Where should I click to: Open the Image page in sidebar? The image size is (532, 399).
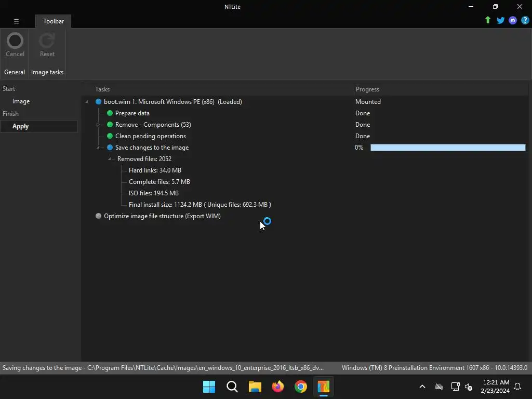[21, 101]
